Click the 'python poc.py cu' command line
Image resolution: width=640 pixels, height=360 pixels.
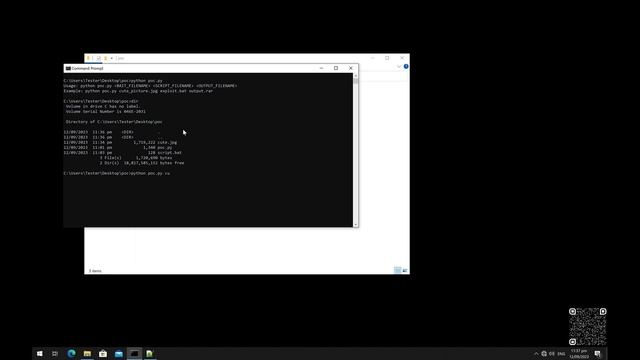click(117, 173)
